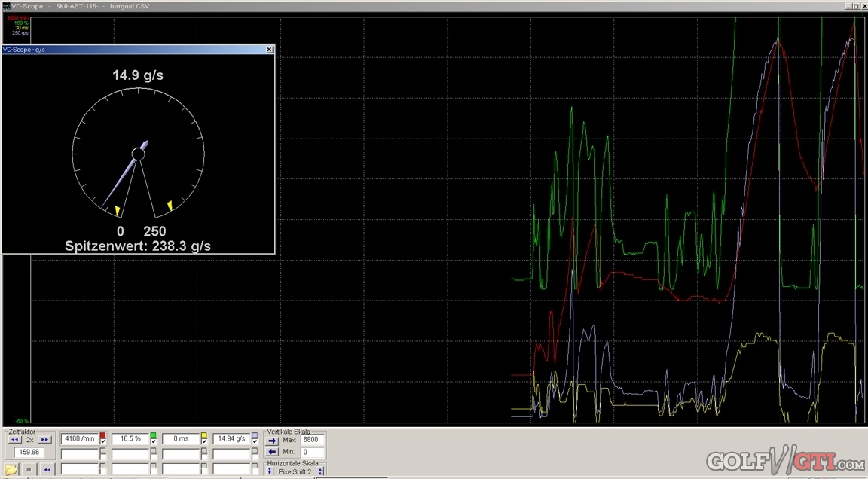Click the empty field directly below 4160 /min
868x479 pixels.
click(x=80, y=454)
